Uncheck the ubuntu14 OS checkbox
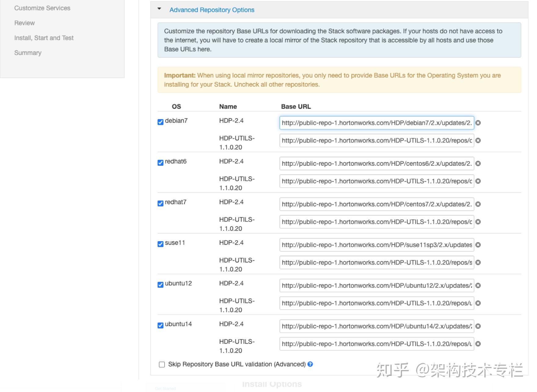Screen dimensions: 537x392 [160, 325]
